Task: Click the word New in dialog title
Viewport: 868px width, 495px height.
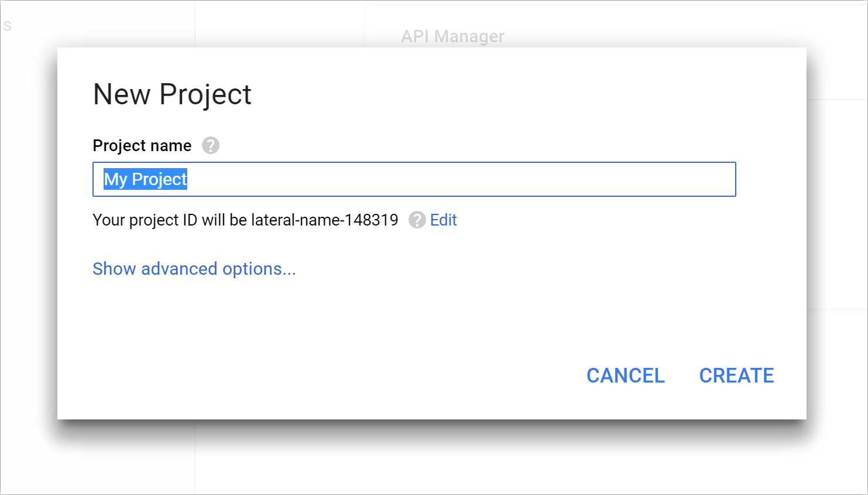Action: (122, 94)
